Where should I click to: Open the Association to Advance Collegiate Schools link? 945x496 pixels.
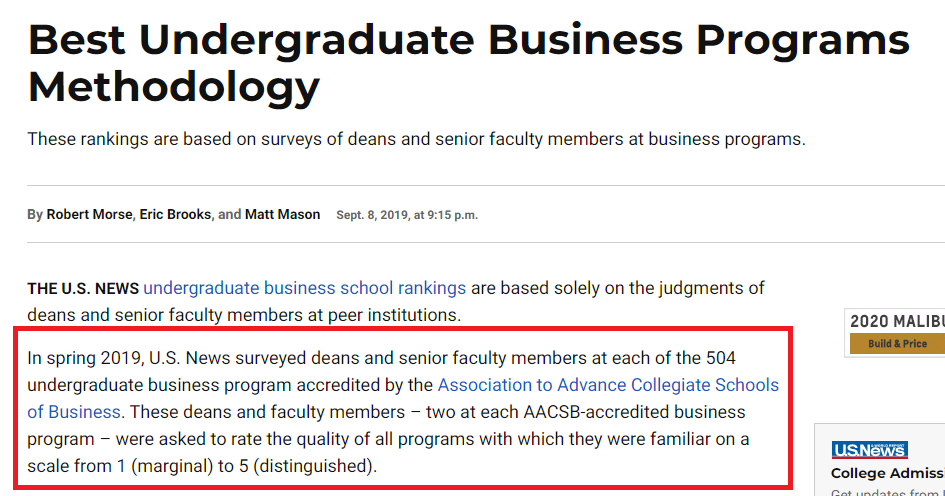[607, 385]
